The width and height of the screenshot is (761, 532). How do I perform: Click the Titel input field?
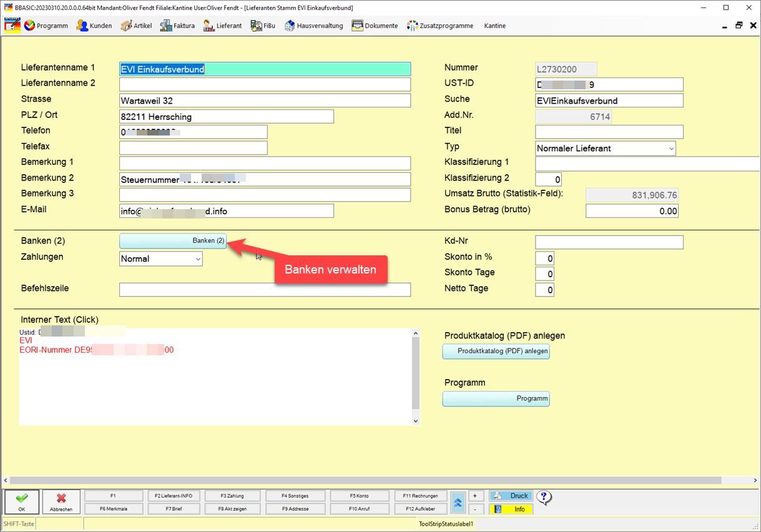point(609,132)
